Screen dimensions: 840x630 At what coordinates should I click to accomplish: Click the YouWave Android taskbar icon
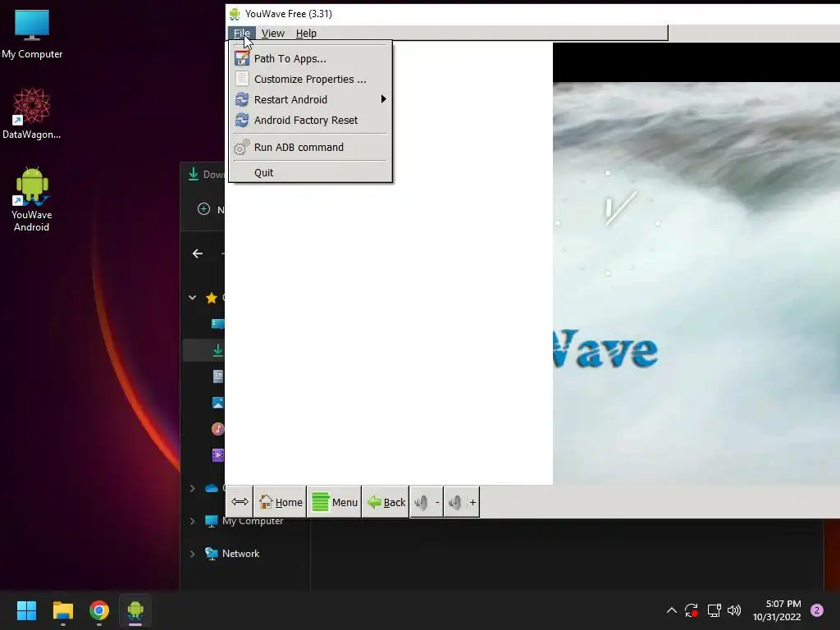(x=135, y=610)
